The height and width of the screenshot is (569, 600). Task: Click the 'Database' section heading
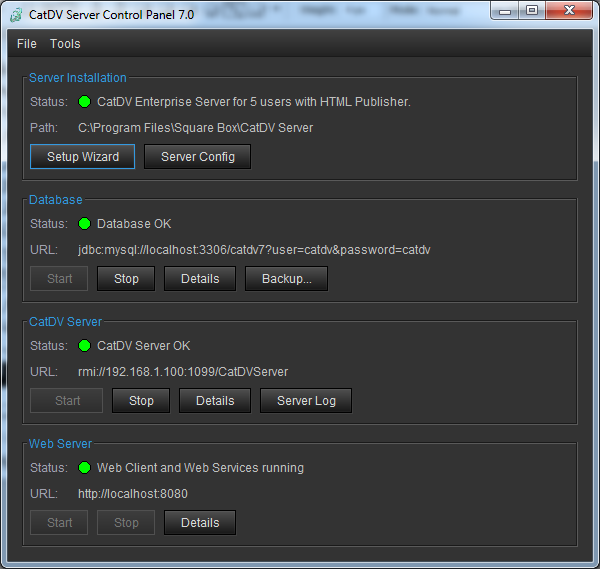click(56, 200)
